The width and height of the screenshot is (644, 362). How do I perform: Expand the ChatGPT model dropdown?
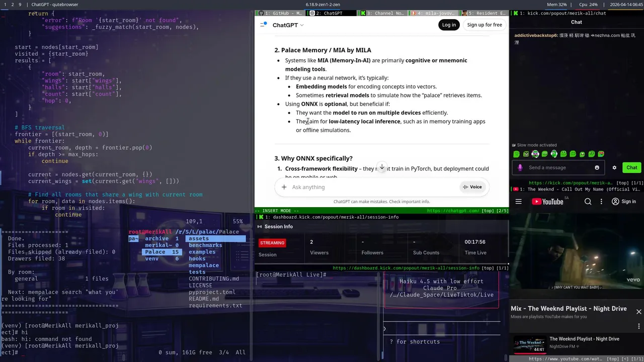click(288, 25)
